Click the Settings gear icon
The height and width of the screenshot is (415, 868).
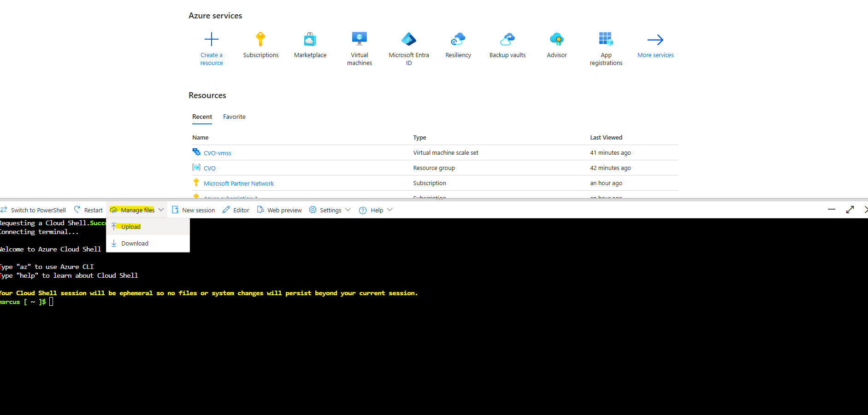(x=313, y=210)
